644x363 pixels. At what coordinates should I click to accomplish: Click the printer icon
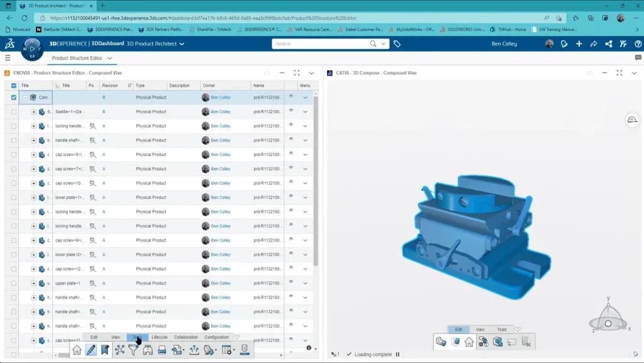162,350
